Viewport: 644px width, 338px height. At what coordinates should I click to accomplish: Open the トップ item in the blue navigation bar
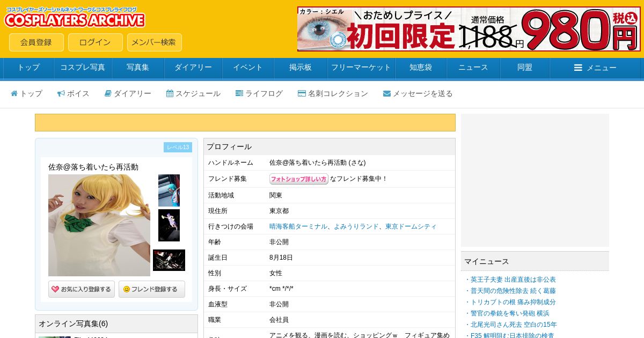[x=28, y=68]
